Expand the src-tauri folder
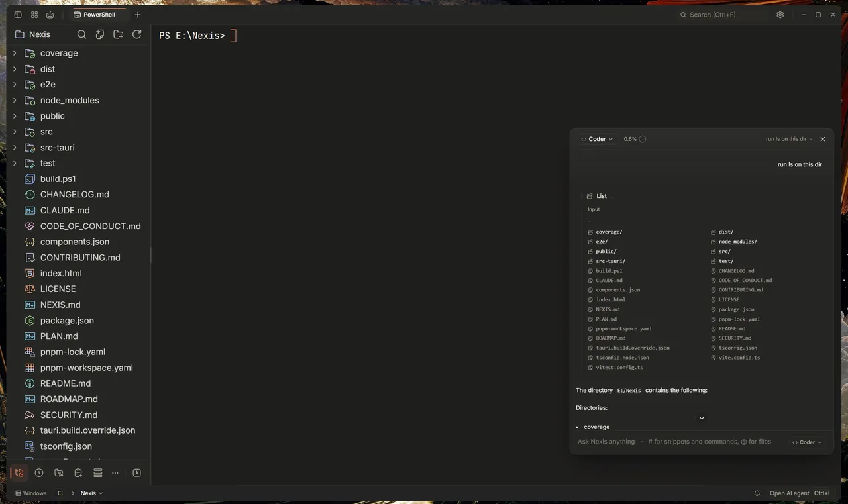This screenshot has height=504, width=848. [x=15, y=148]
